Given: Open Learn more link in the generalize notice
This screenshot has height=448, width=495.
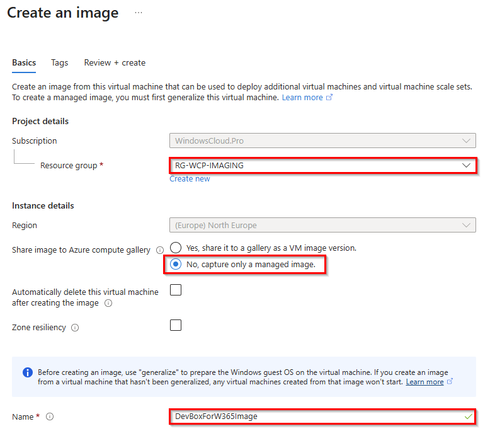Looking at the screenshot, I should point(424,382).
